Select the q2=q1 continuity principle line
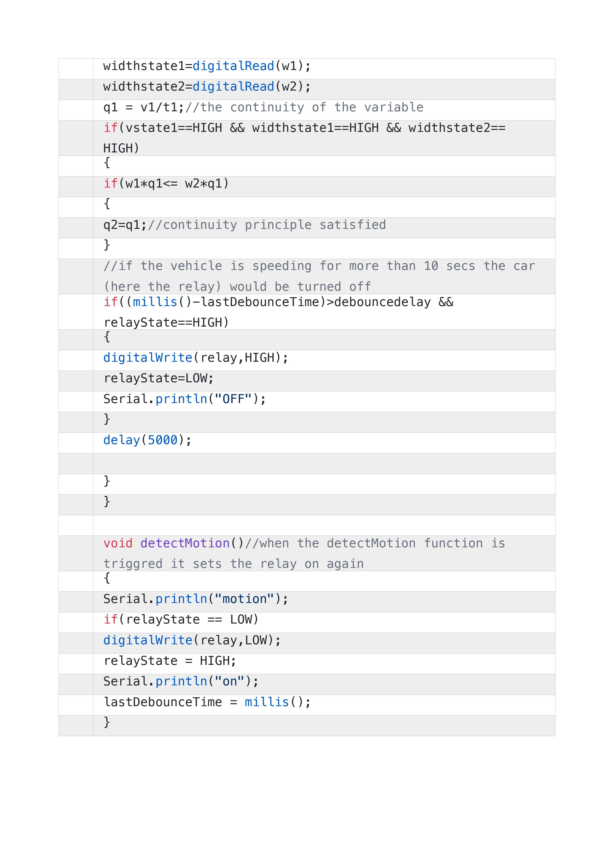Image resolution: width=614 pixels, height=868 pixels. click(245, 225)
